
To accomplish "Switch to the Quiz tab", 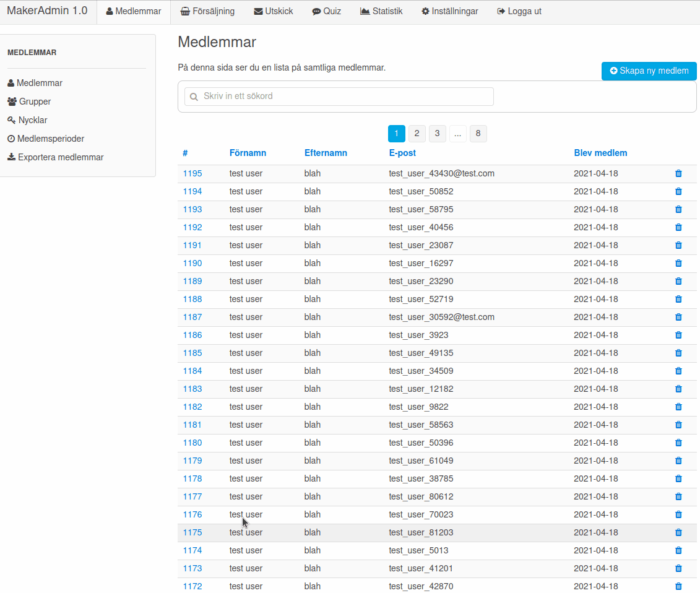I will 326,11.
